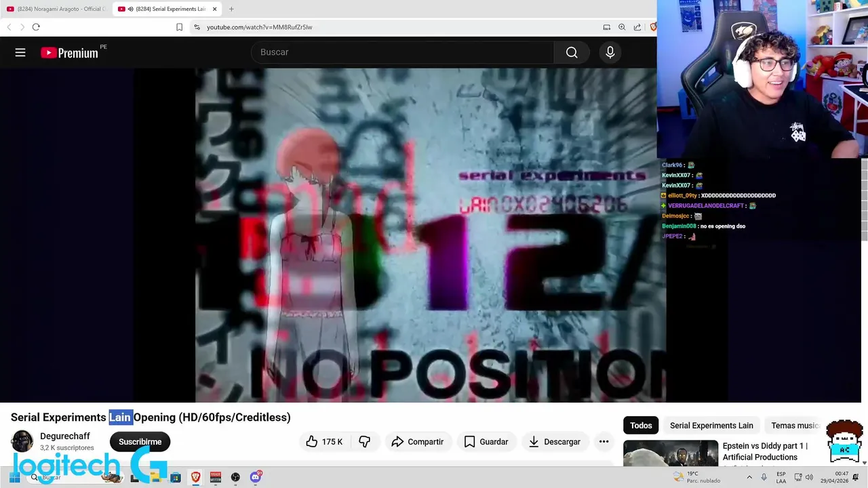Open site settings icon in address bar
868x488 pixels.
[x=197, y=27]
